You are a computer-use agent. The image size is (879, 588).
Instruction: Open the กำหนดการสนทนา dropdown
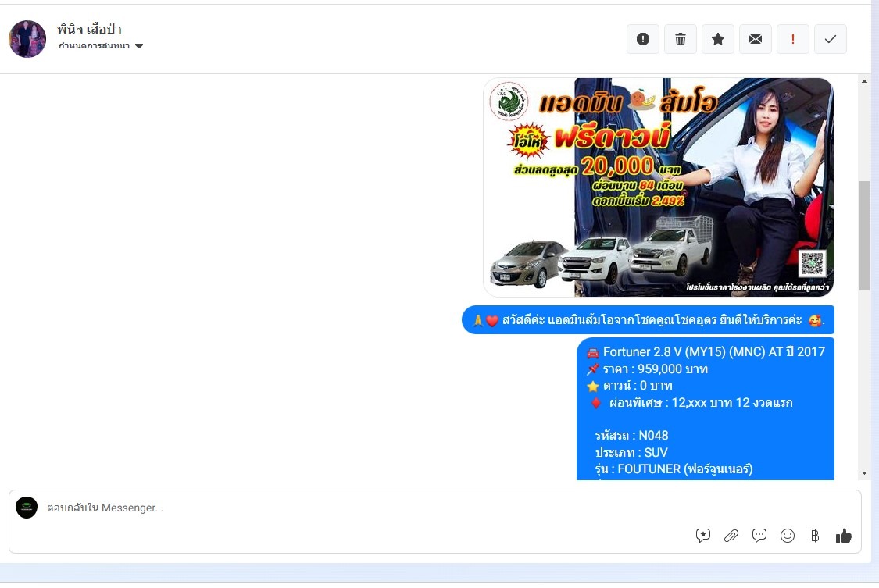click(x=101, y=46)
